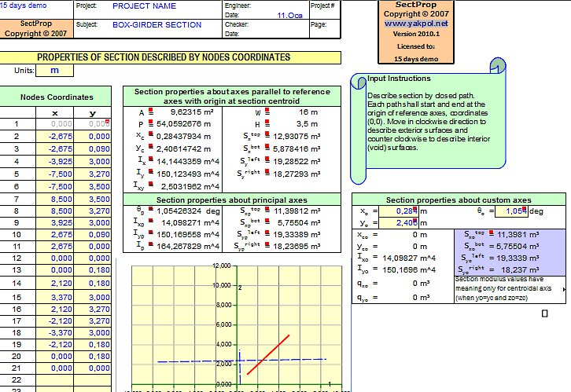Click the Sy right value 18,27293 m³
The image size is (571, 392).
297,174
